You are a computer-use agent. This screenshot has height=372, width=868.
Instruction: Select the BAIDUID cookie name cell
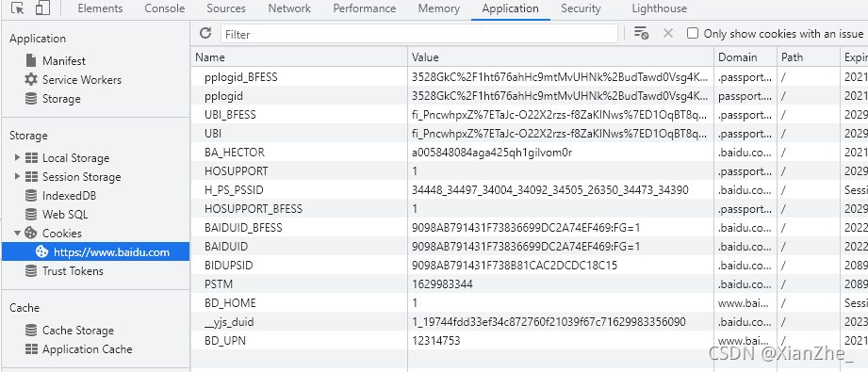point(300,247)
